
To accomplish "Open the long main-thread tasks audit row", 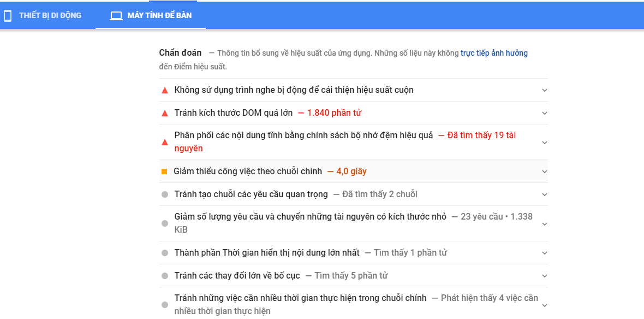I will [354, 305].
